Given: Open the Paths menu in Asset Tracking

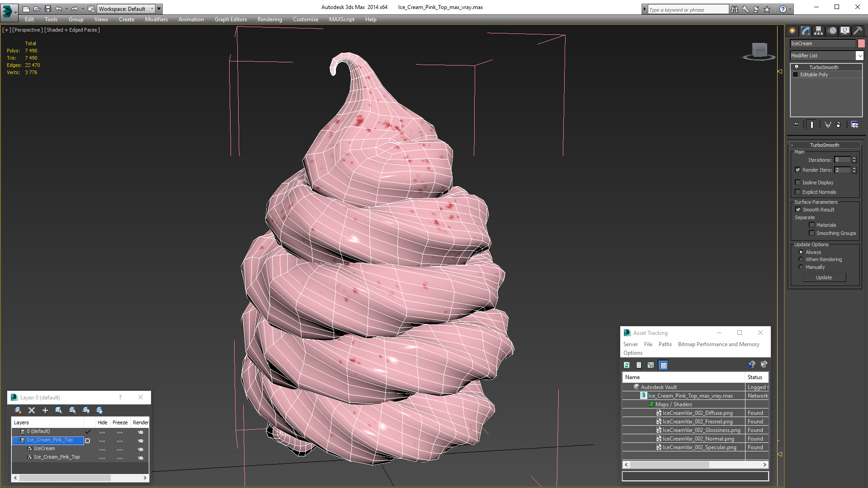Looking at the screenshot, I should point(665,344).
